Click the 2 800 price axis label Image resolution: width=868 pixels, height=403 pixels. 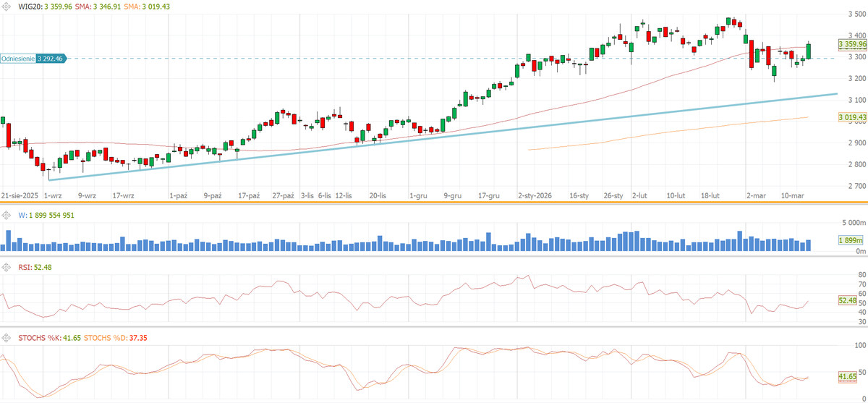(x=857, y=164)
